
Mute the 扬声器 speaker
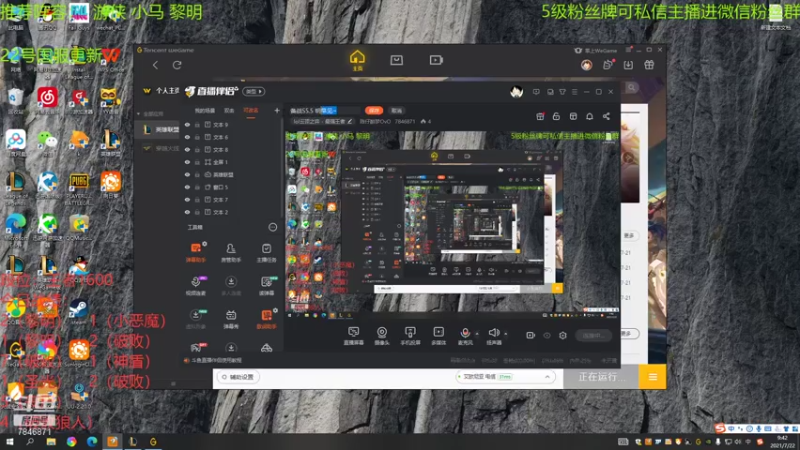click(x=493, y=335)
